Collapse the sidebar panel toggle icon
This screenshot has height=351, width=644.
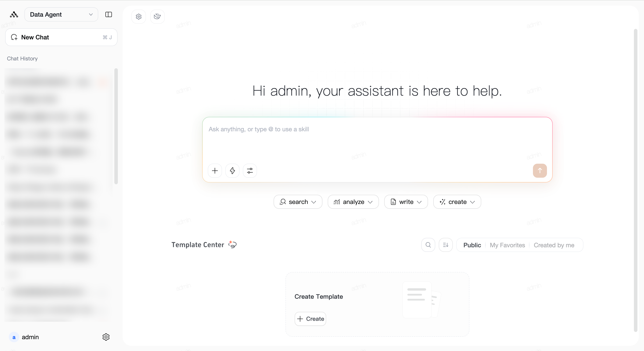(108, 14)
